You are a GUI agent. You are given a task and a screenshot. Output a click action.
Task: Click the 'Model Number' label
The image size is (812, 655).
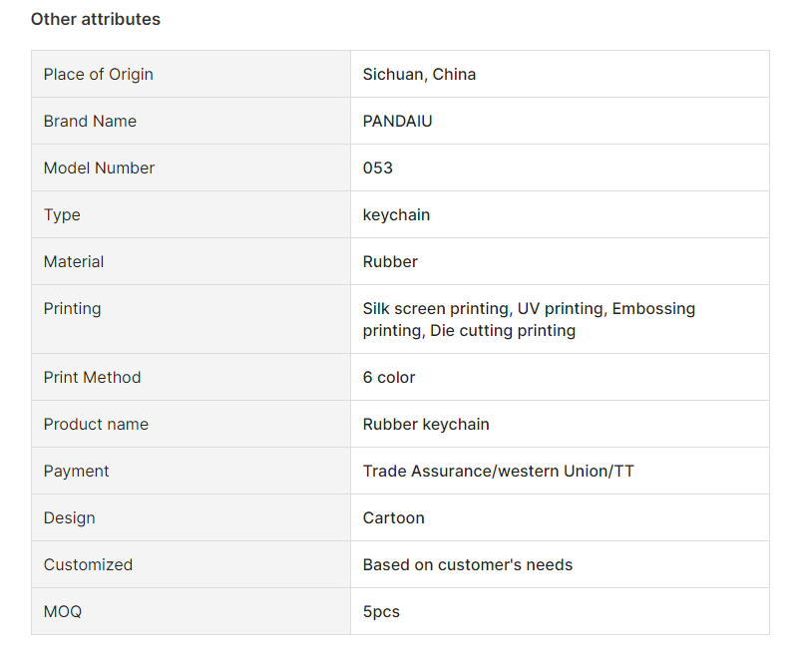(99, 167)
